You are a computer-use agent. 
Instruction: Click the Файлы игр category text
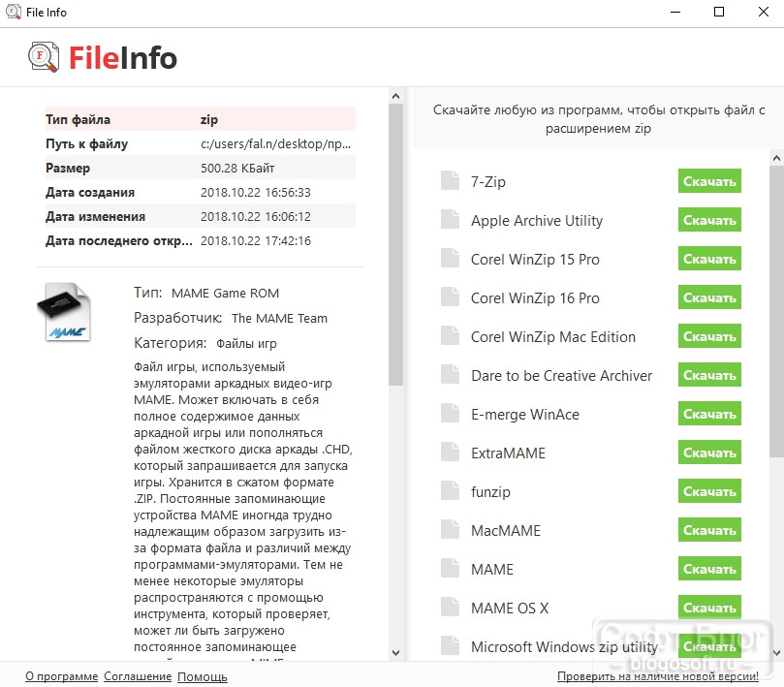pos(246,344)
